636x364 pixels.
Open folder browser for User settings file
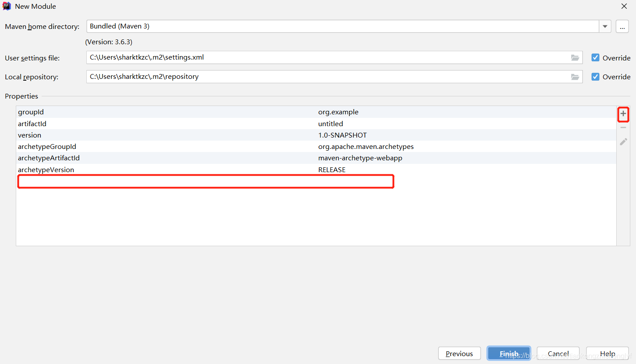tap(575, 57)
